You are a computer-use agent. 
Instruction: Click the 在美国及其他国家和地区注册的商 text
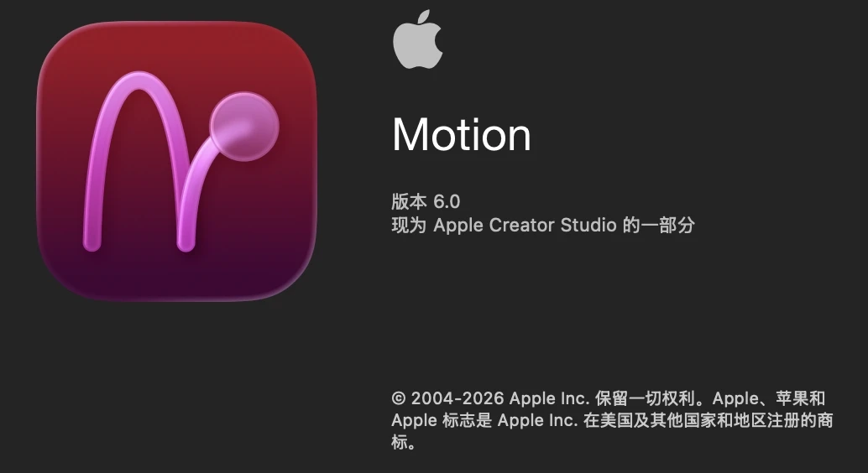[x=709, y=420]
